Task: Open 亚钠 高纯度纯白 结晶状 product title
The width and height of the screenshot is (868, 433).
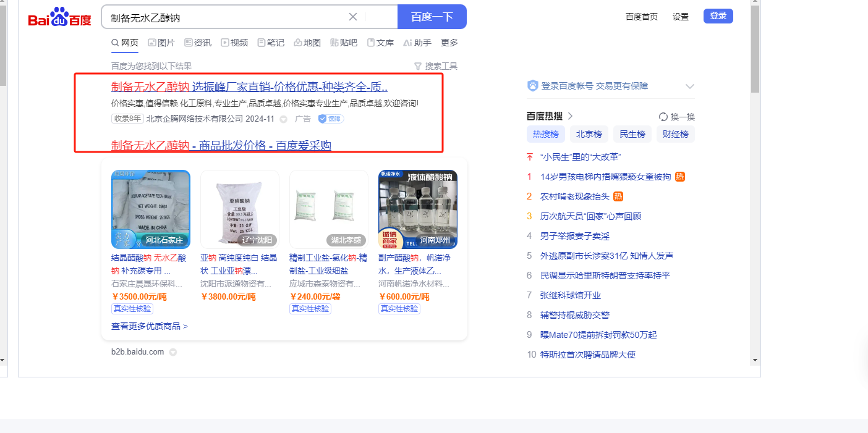Action: (239, 264)
